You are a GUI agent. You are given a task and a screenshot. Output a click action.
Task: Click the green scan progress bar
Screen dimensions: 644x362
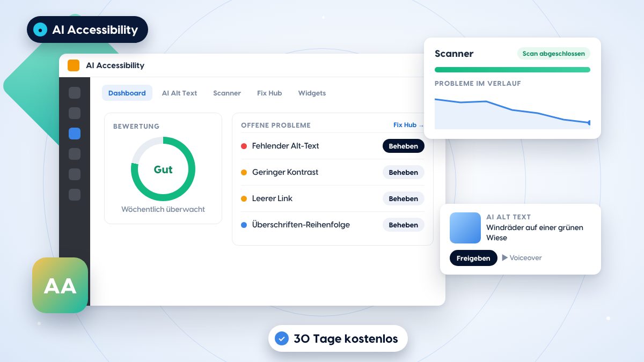tap(513, 70)
